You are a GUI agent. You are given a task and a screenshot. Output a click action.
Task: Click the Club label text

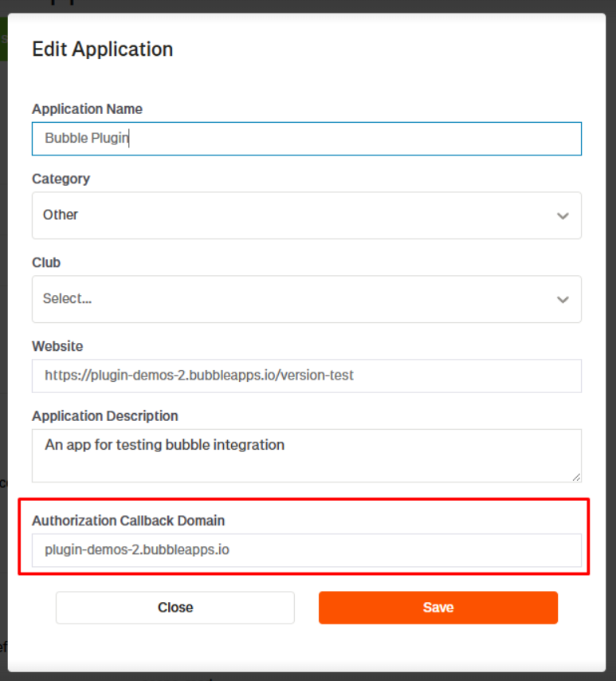point(46,263)
